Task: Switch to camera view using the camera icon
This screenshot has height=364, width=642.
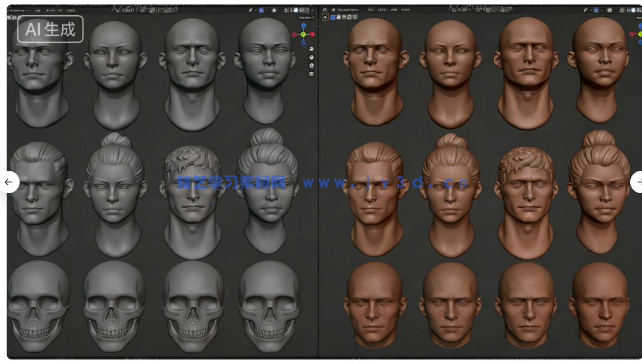Action: 312,66
